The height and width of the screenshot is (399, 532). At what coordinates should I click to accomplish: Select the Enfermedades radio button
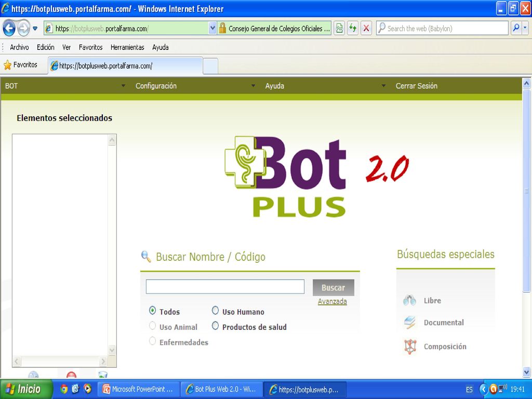pyautogui.click(x=153, y=341)
